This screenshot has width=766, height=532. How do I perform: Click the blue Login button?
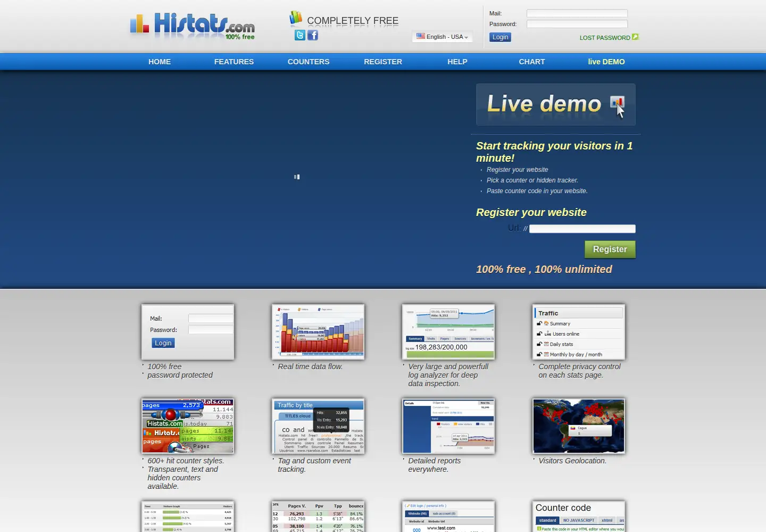pos(500,37)
